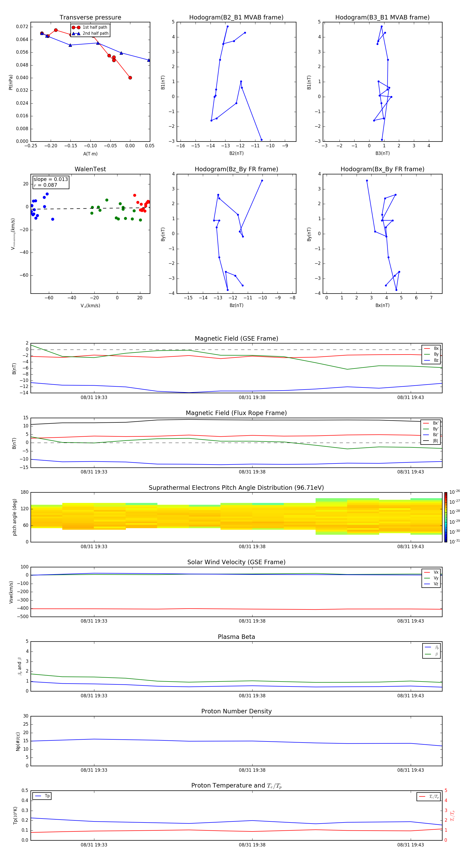Click the 10^-31 colorbar tick label
Screen dimensions: 473x868
coord(455,542)
